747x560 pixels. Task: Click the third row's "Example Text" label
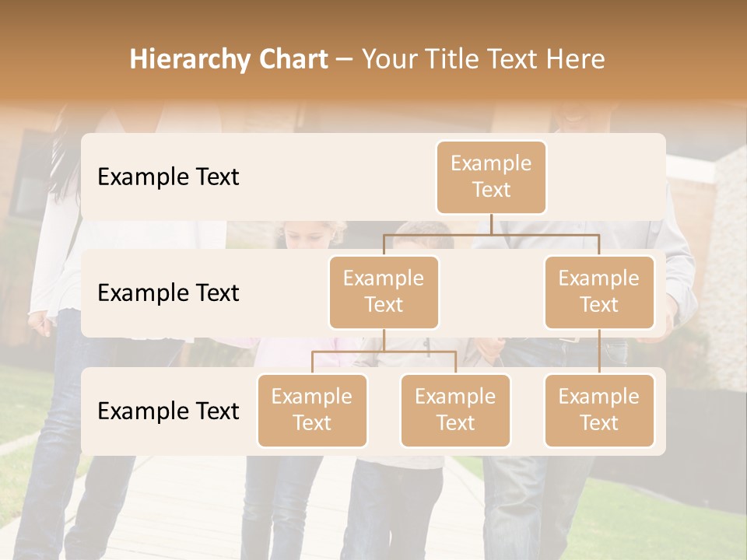point(168,411)
